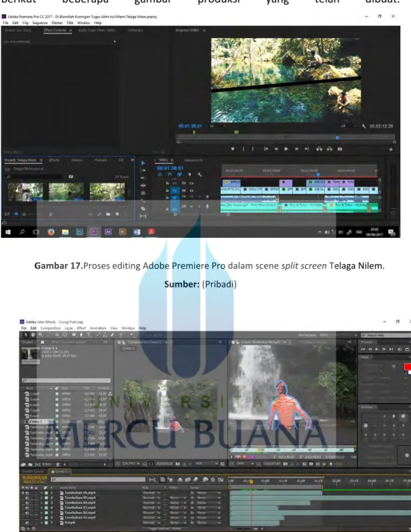This screenshot has height=532, width=411.
Task: Switch to Effect Controls tab in Premiere
Action: 55,30
